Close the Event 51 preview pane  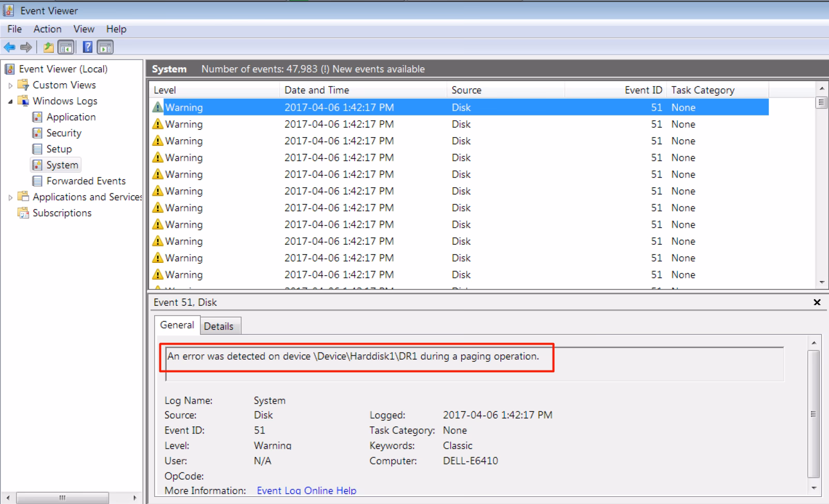pos(817,302)
